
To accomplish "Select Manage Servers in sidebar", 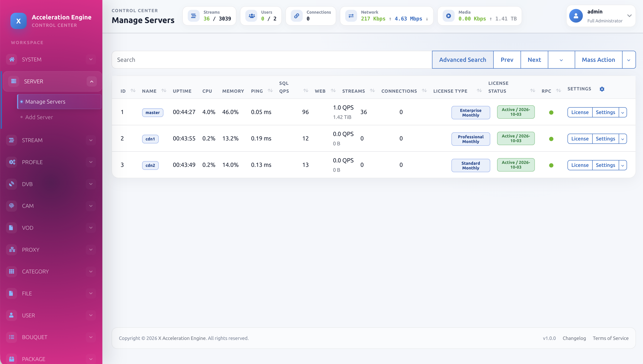I will click(59, 102).
